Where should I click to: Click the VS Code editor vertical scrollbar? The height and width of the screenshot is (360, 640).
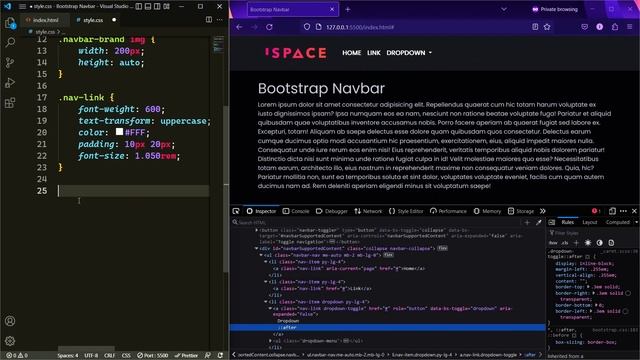coord(226,189)
